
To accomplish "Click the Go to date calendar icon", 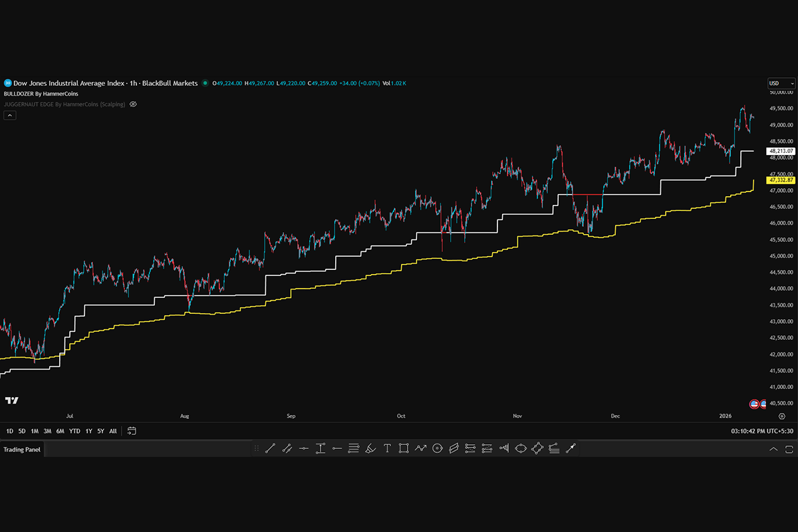I will (132, 431).
